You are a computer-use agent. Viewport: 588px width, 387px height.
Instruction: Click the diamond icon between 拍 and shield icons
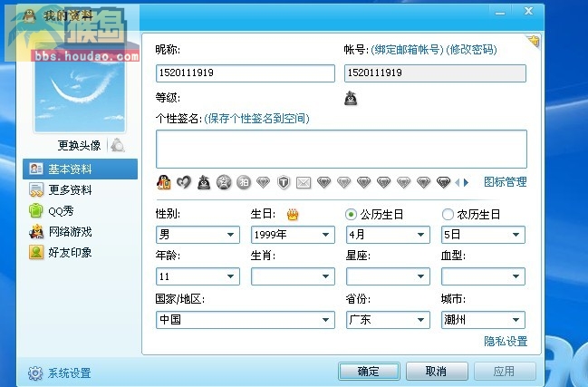point(264,183)
